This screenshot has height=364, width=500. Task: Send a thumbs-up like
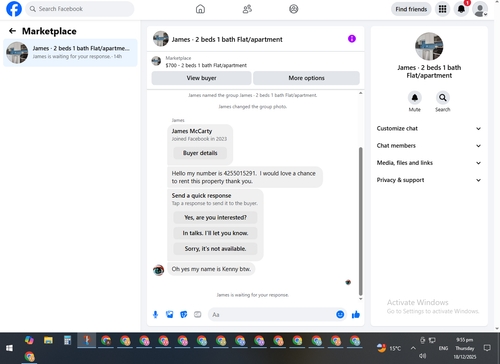tap(356, 314)
